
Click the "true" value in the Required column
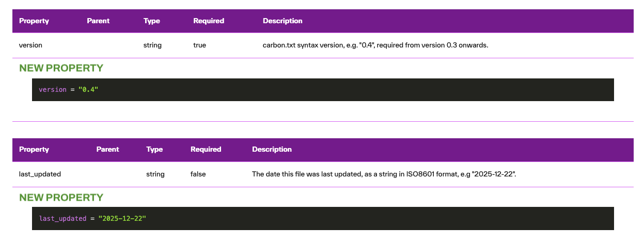(199, 45)
